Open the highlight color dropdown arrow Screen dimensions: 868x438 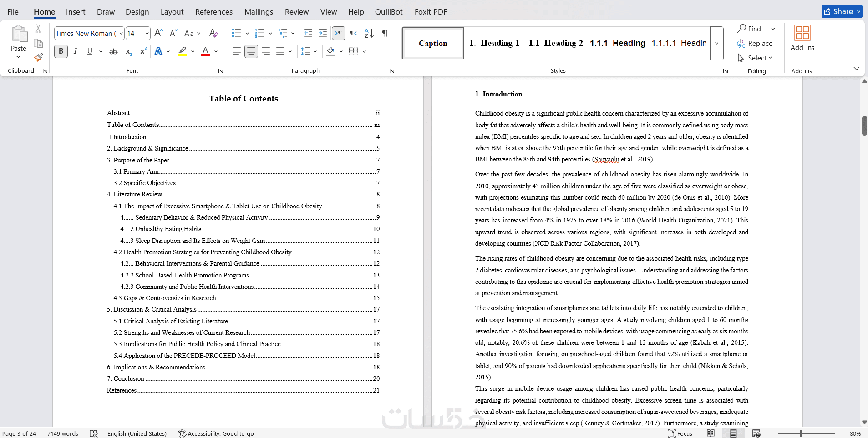pos(193,51)
